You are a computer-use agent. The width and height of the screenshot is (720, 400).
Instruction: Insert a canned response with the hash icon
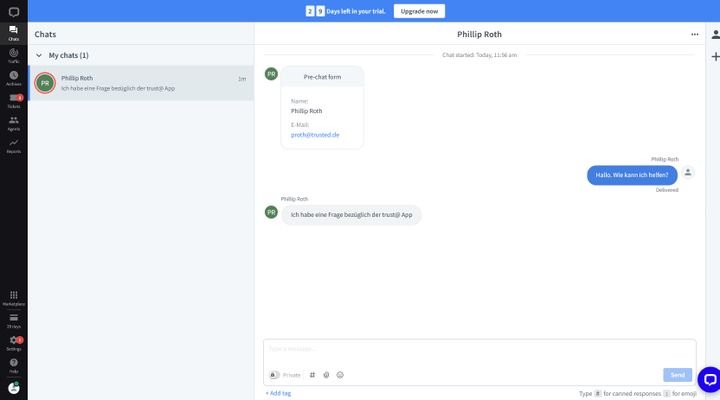312,375
